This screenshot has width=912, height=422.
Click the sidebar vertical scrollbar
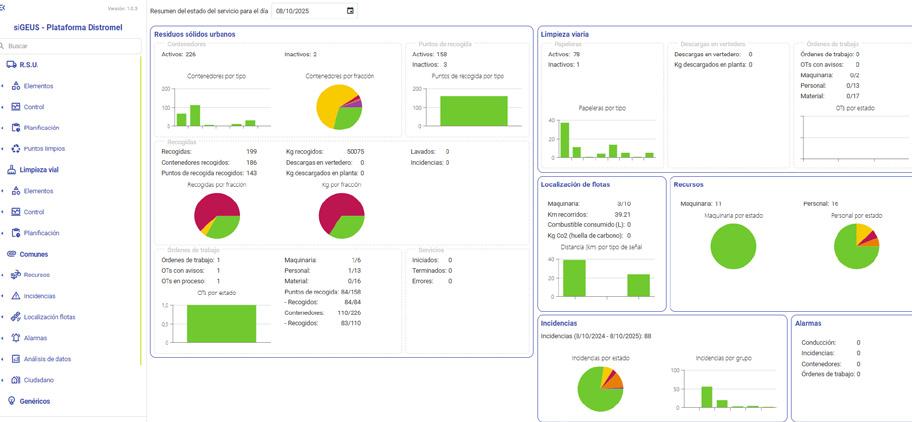pos(140,210)
